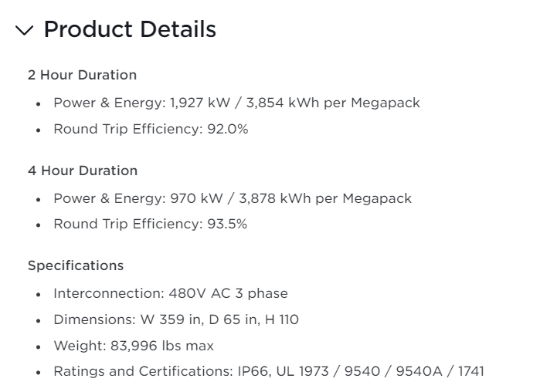Image resolution: width=557 pixels, height=392 pixels.
Task: Select the 4 Hour Duration label
Action: (x=82, y=171)
